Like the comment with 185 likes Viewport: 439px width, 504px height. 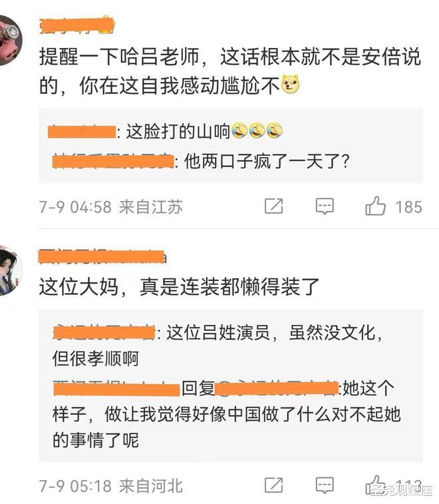[375, 206]
